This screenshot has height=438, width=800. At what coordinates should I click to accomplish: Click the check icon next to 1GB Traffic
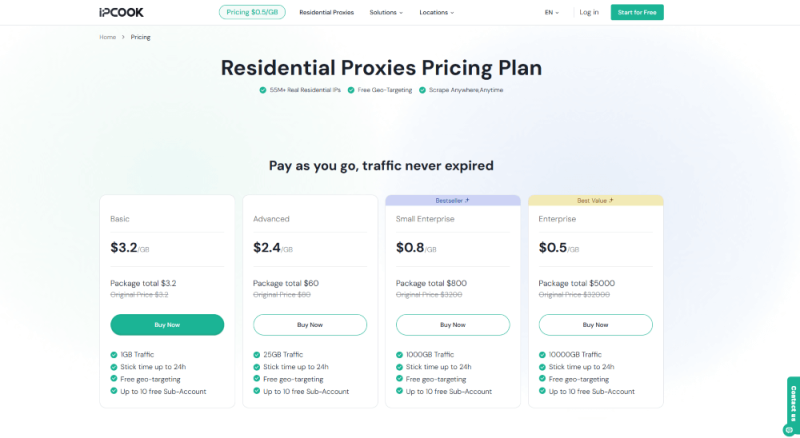tap(114, 354)
